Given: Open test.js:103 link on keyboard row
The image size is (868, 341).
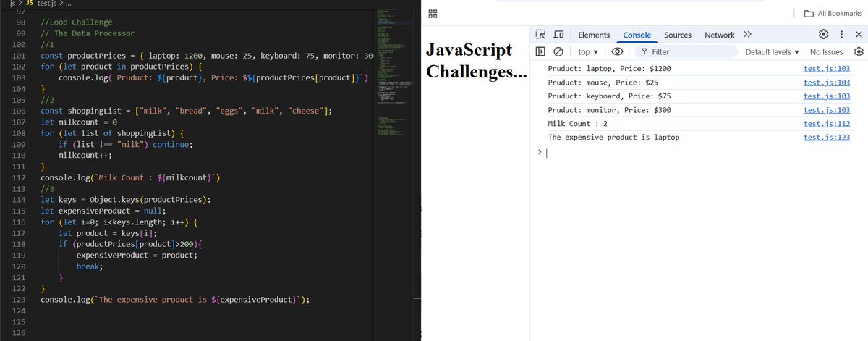Looking at the screenshot, I should point(827,96).
